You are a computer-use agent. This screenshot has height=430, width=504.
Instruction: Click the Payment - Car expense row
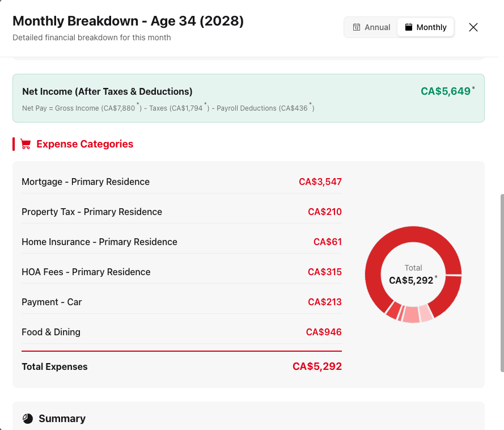click(181, 302)
